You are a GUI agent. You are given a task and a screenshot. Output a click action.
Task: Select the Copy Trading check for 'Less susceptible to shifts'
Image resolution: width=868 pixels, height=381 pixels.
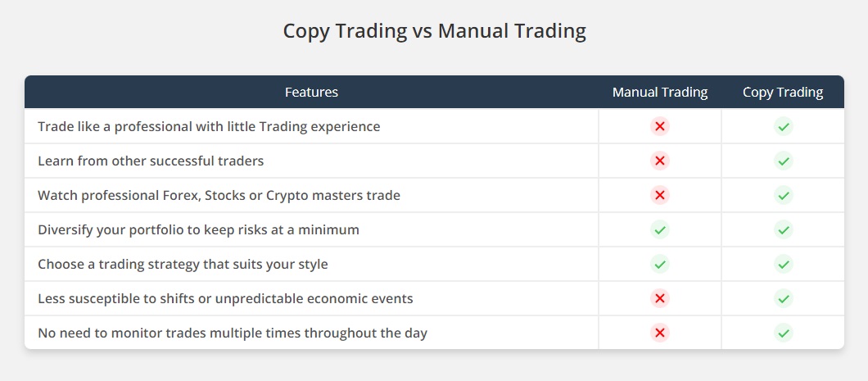(784, 298)
